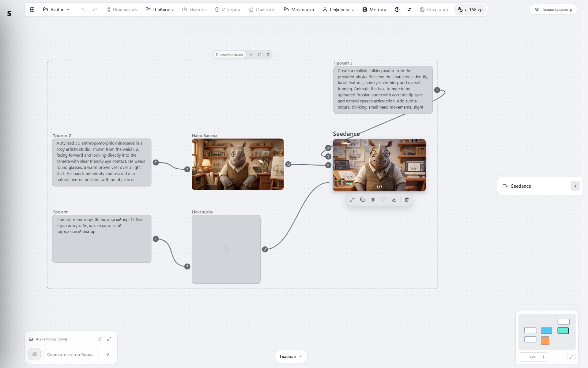Click new chat edit icon in agent panel
Image resolution: width=588 pixels, height=368 pixels.
[100, 339]
